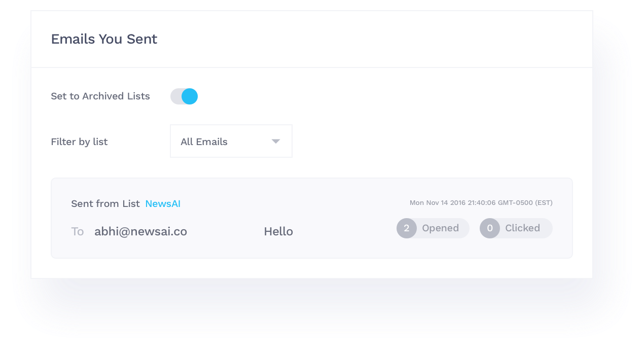Click the All Emails text in the combo box
Image resolution: width=644 pixels, height=350 pixels.
pos(204,142)
